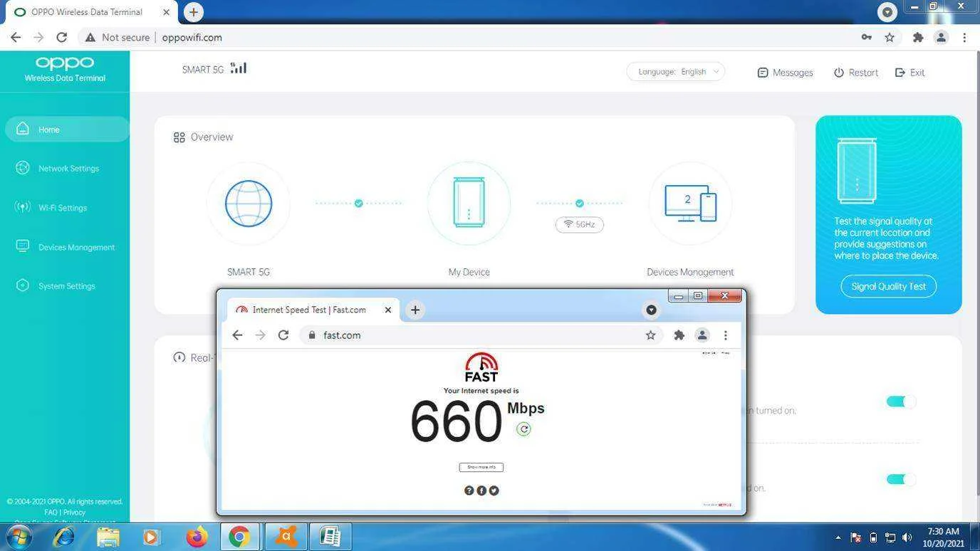
Task: Show hidden icons in the system tray
Action: point(838,537)
